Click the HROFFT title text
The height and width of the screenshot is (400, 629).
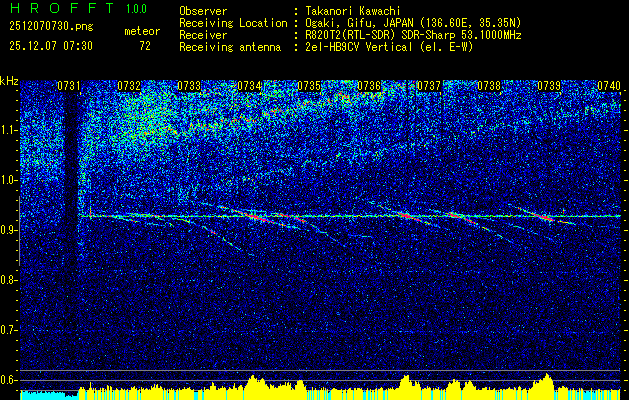coord(63,8)
